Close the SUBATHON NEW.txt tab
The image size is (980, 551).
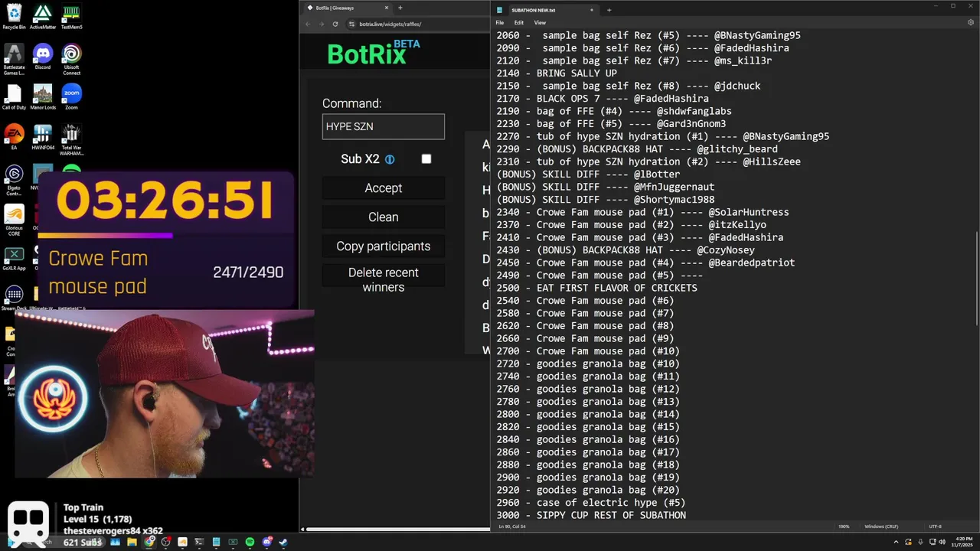coord(592,10)
